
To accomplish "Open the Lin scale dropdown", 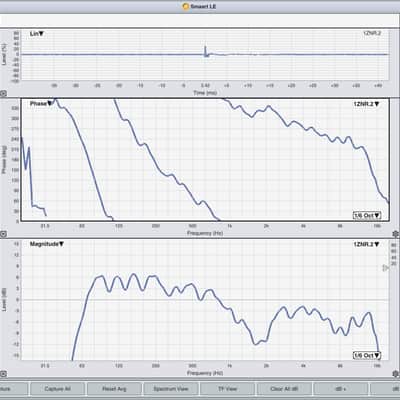I will [37, 34].
